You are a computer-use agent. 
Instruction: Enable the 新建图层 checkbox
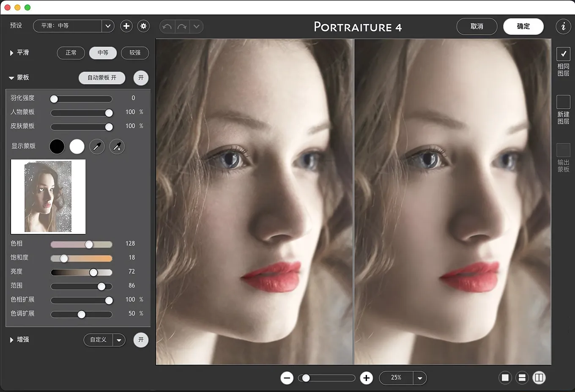tap(563, 102)
